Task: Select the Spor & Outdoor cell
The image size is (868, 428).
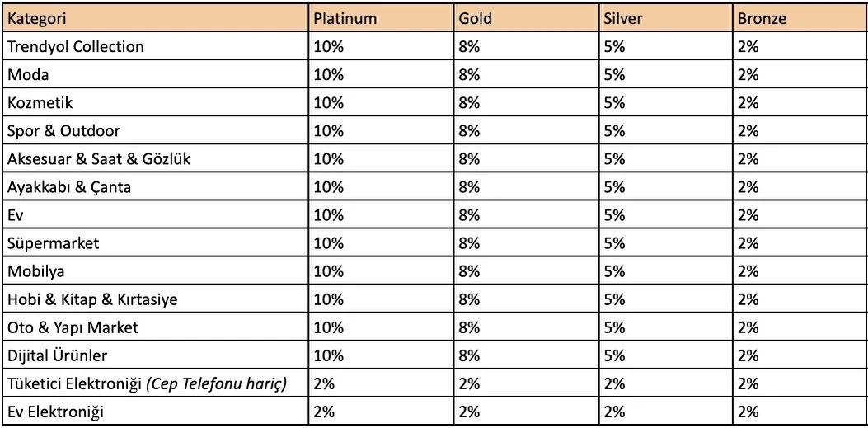Action: click(x=156, y=130)
